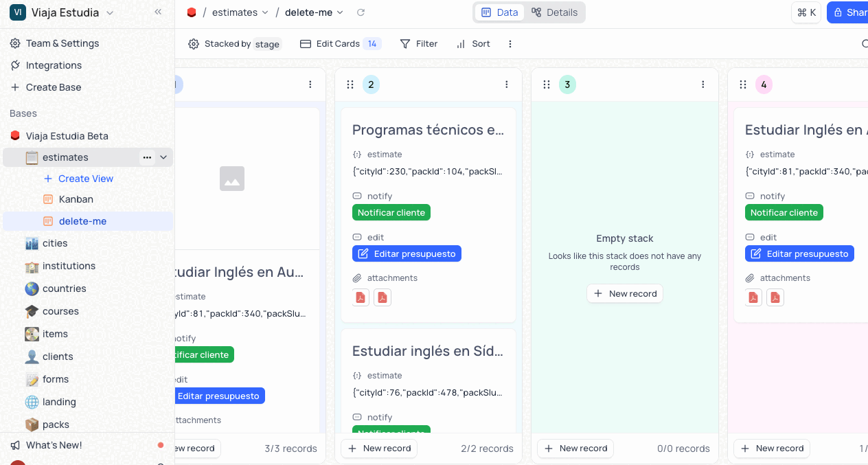Open Stacked by stage settings
This screenshot has width=868, height=465.
pyautogui.click(x=235, y=44)
